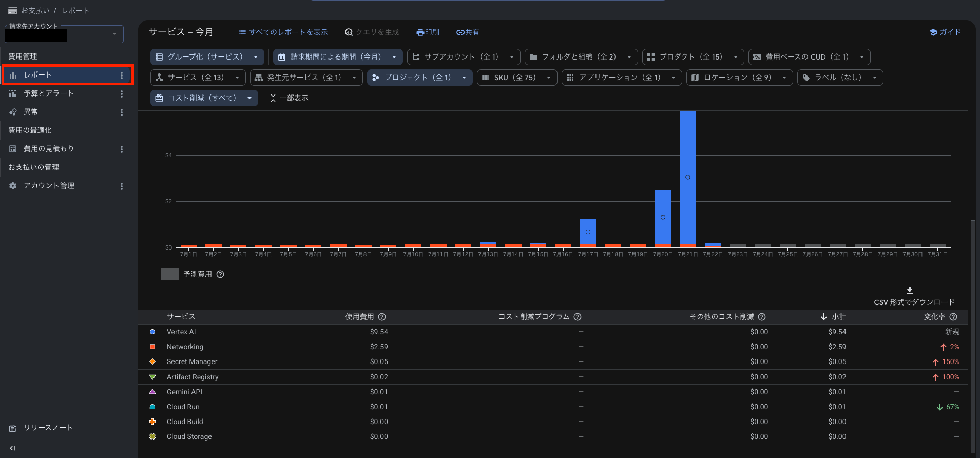
Task: Open アカウント管理 in the sidebar
Action: click(x=49, y=186)
